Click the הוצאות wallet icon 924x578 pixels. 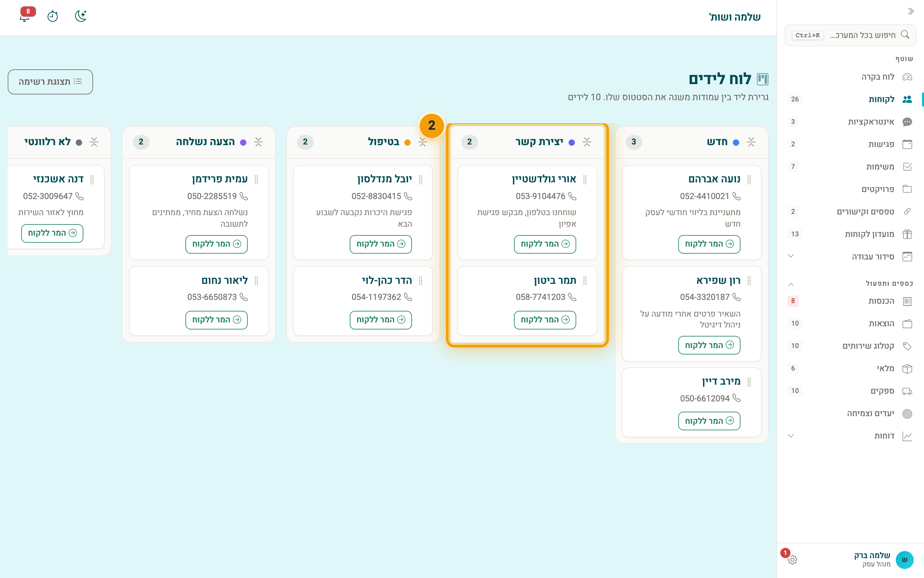point(907,324)
